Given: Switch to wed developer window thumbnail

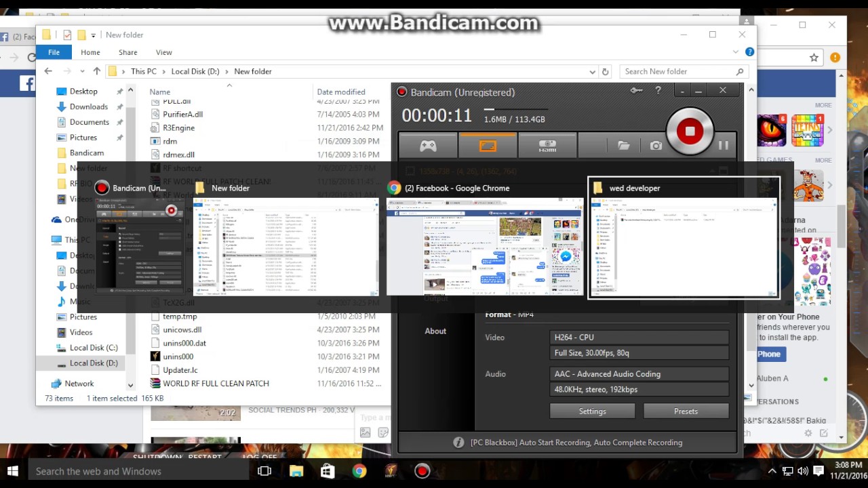Looking at the screenshot, I should [x=684, y=237].
